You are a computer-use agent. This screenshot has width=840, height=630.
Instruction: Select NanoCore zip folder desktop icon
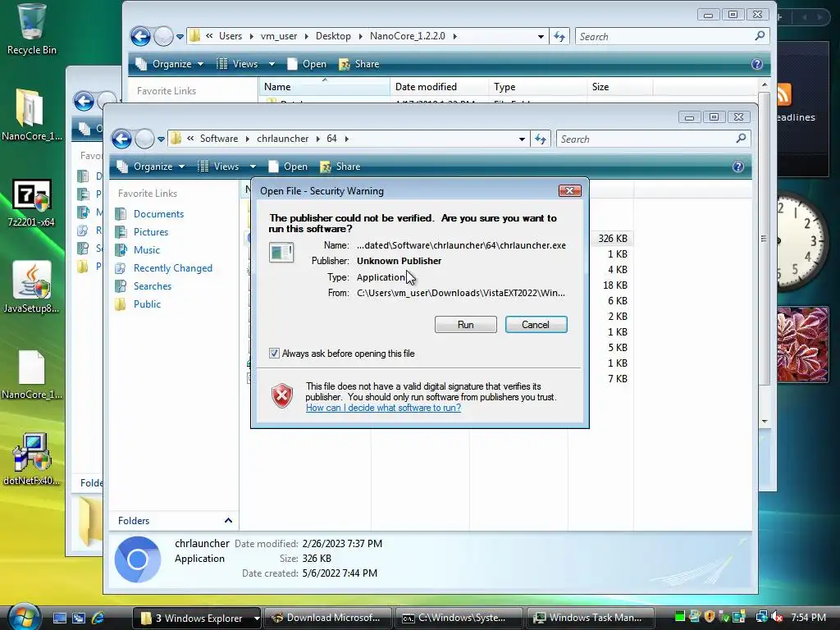tap(31, 115)
